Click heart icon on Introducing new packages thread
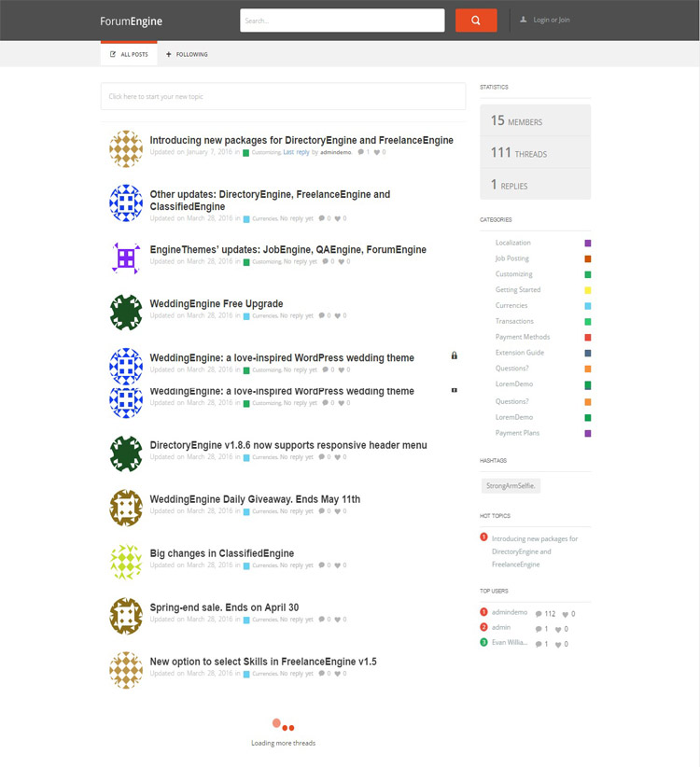700x767 pixels. (x=377, y=152)
